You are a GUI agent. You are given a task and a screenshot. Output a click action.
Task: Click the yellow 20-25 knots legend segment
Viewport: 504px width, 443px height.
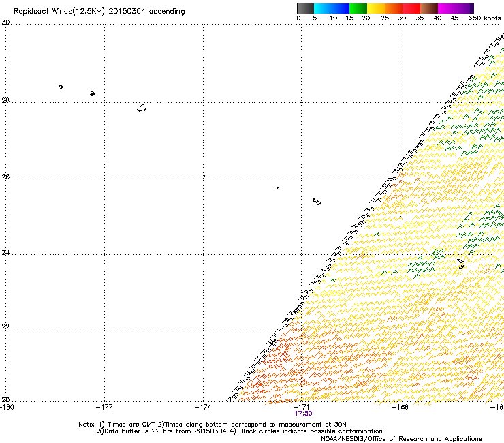pyautogui.click(x=376, y=8)
